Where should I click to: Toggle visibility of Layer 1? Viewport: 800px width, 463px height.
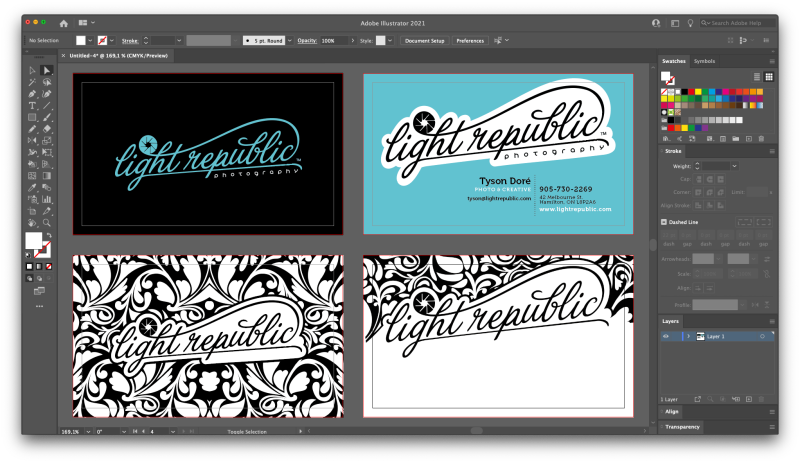[665, 336]
